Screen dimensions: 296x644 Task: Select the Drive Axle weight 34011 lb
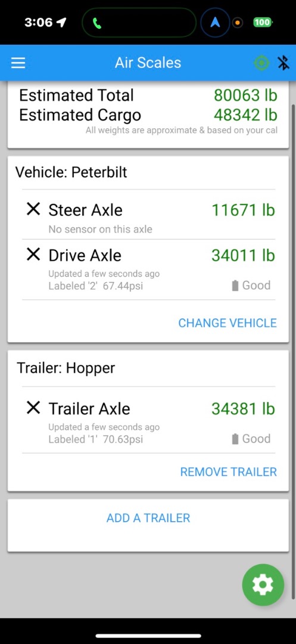[x=243, y=255]
